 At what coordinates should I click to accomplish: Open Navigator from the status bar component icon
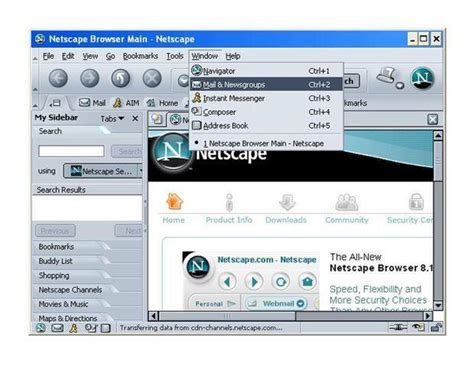tap(41, 328)
